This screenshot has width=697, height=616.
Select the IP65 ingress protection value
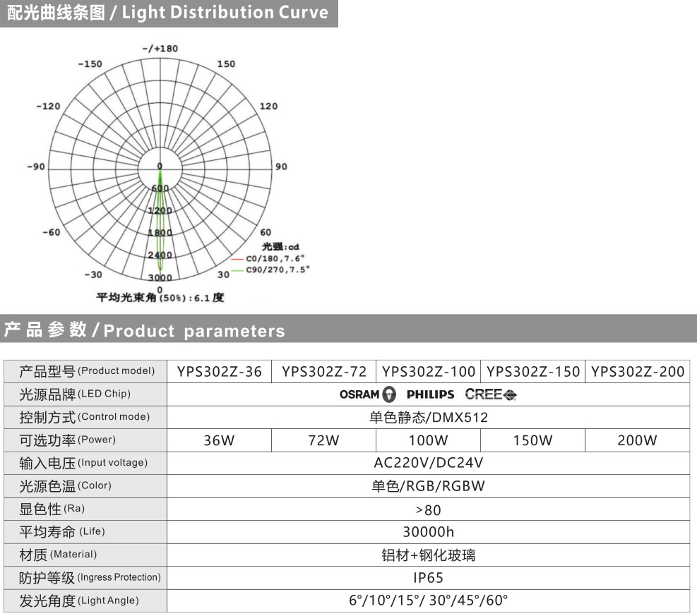428,578
